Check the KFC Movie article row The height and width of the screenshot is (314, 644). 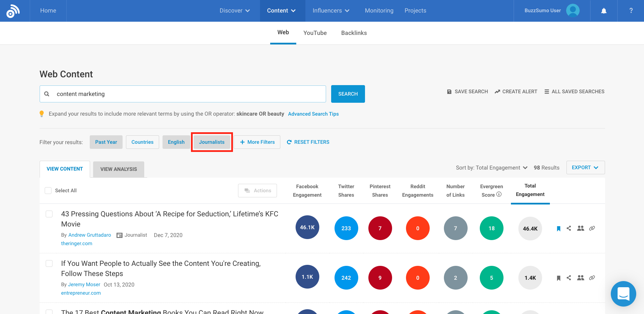[x=49, y=214]
